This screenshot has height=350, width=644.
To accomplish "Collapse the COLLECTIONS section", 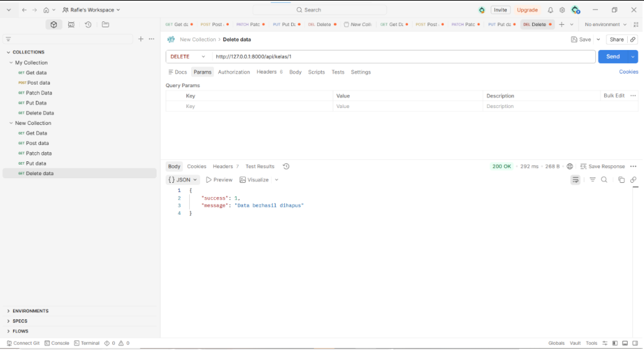I will [8, 52].
